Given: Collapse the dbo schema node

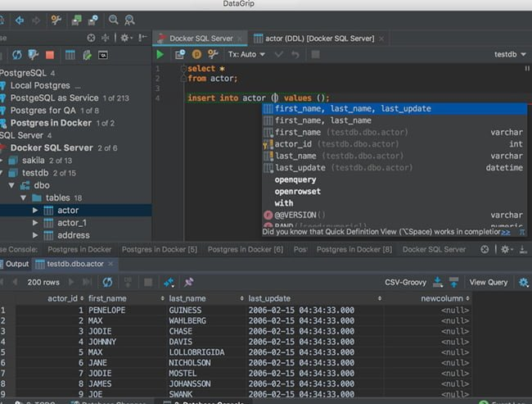Looking at the screenshot, I should point(12,185).
